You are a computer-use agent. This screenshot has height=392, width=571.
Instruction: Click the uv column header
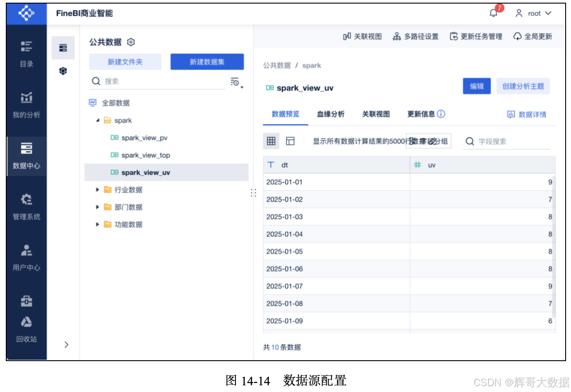coord(482,165)
